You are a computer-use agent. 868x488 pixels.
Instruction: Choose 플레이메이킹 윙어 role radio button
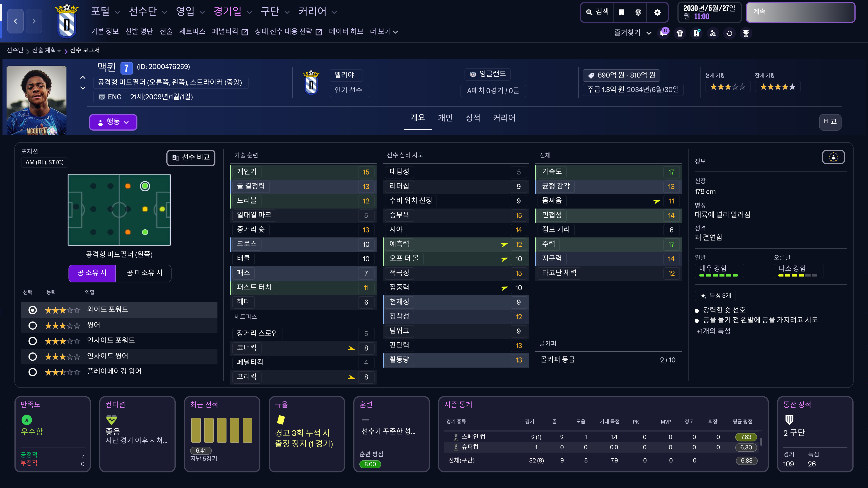(x=33, y=372)
